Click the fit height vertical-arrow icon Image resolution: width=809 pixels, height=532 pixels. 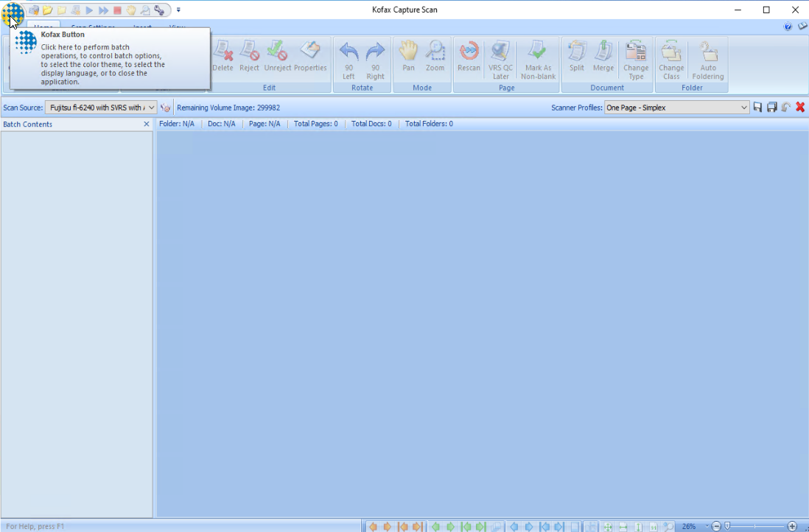coord(638,527)
